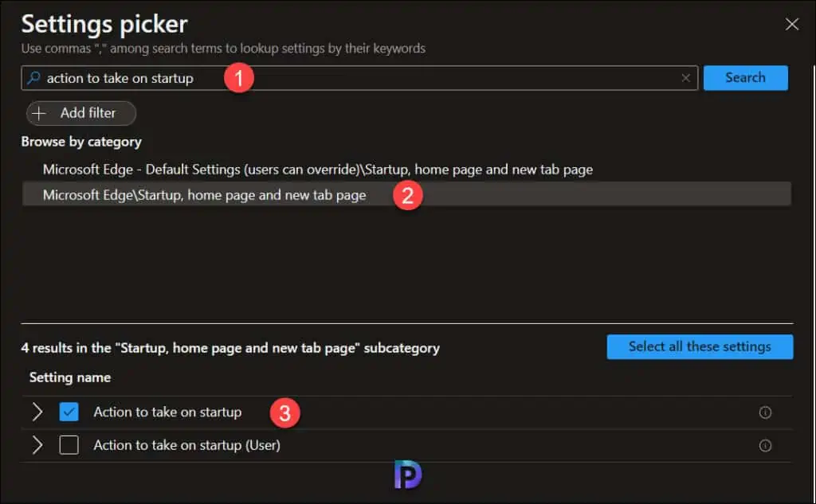Image resolution: width=816 pixels, height=504 pixels.
Task: Select Microsoft Edge - Default Settings startup category
Action: (317, 170)
